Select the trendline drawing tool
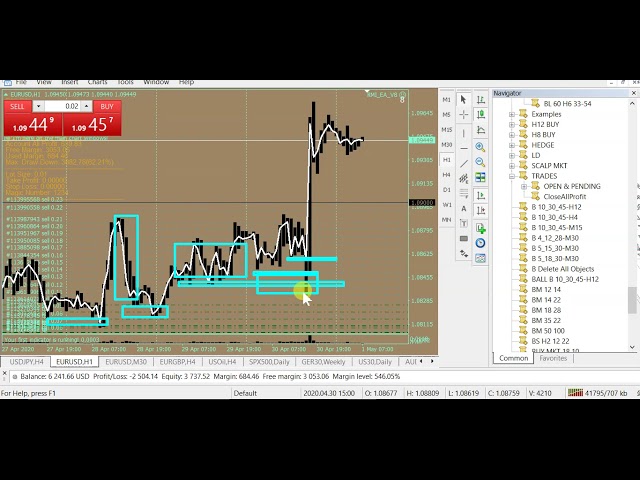 coord(463,162)
